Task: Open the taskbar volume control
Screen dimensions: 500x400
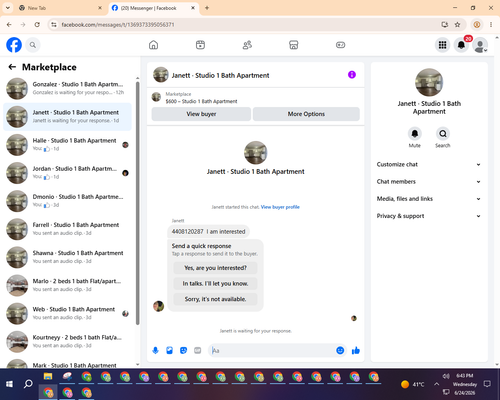Action: pyautogui.click(x=446, y=376)
